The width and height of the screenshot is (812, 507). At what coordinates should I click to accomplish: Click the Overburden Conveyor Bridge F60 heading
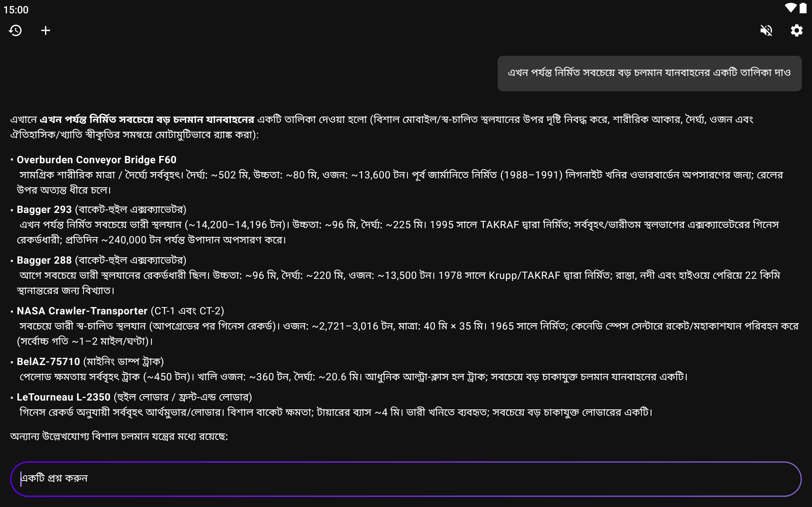[x=97, y=160]
